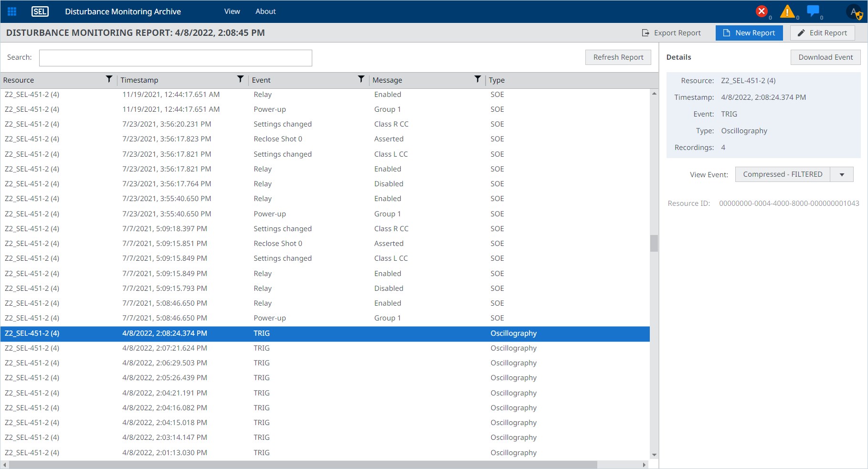Filter the Timestamp column
Screen dimensions: 868x469
click(240, 79)
